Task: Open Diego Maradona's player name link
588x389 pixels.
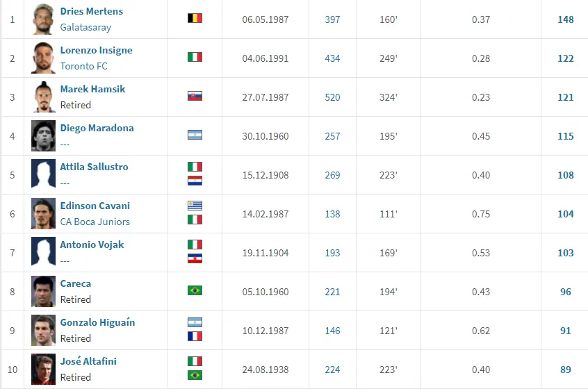Action: pos(97,128)
